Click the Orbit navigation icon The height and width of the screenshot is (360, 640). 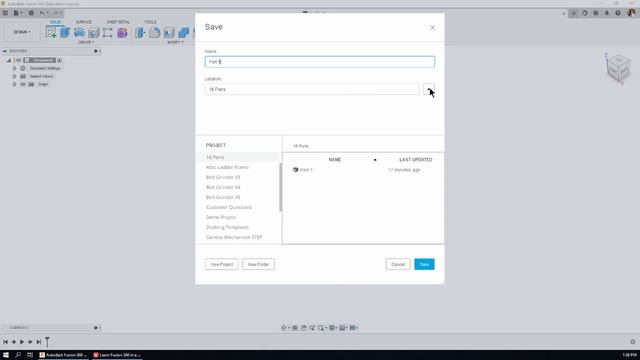click(x=284, y=328)
